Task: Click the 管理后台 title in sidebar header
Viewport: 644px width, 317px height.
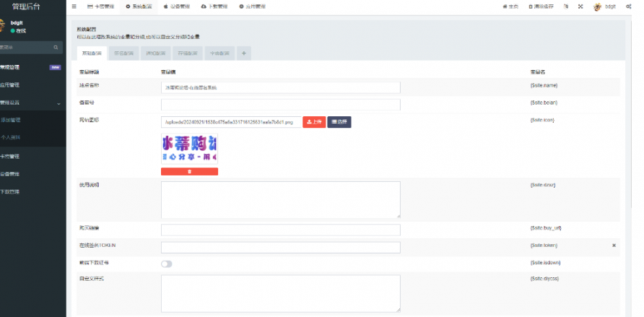Action: (x=26, y=6)
